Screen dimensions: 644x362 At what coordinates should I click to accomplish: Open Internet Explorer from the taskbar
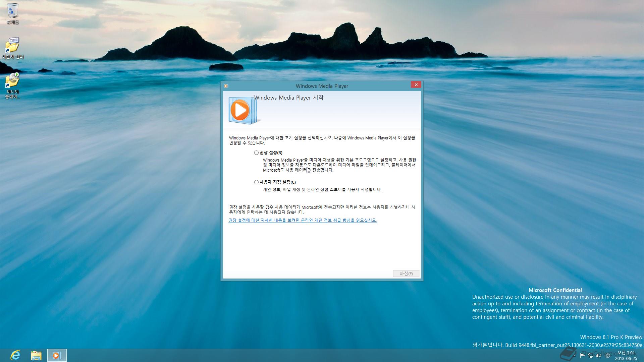(x=15, y=355)
